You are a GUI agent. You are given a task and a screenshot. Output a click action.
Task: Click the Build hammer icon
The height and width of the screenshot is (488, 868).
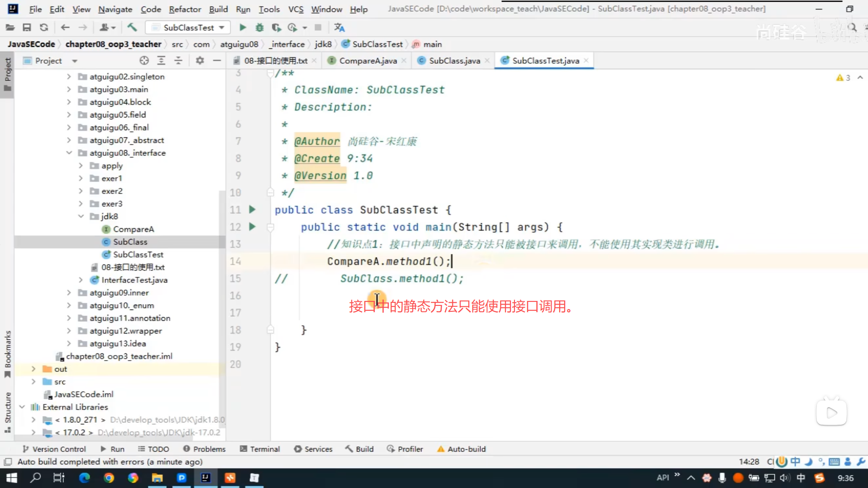click(132, 28)
